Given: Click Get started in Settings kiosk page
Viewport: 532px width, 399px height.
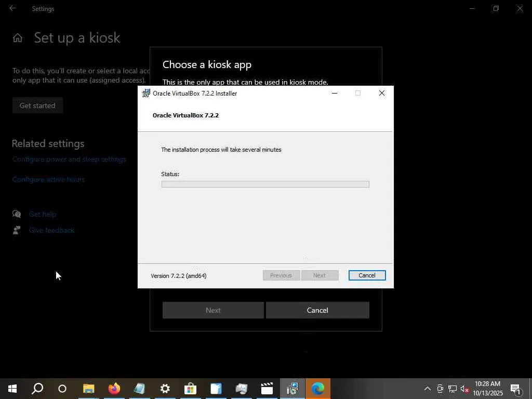Looking at the screenshot, I should [37, 105].
